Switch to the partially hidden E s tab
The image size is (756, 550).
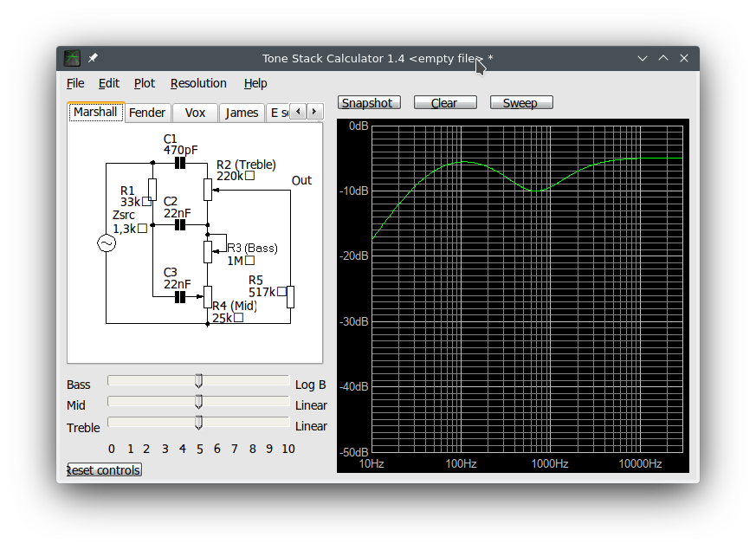pyautogui.click(x=278, y=113)
